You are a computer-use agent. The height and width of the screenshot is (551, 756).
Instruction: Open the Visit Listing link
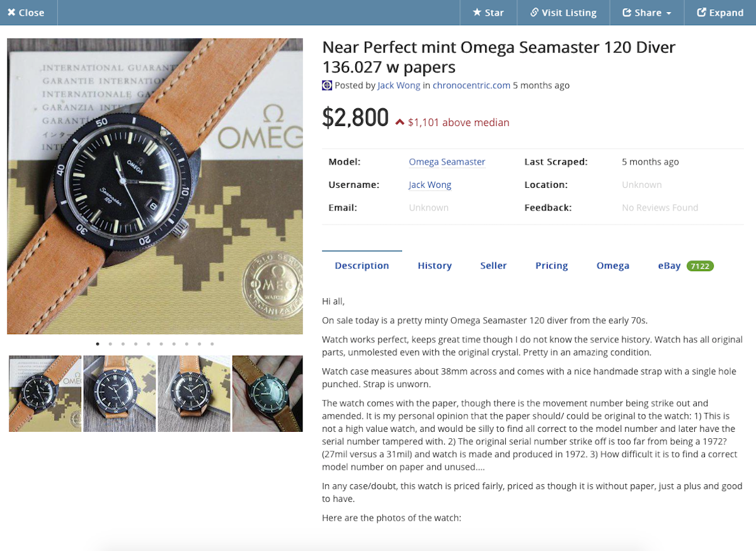click(563, 13)
